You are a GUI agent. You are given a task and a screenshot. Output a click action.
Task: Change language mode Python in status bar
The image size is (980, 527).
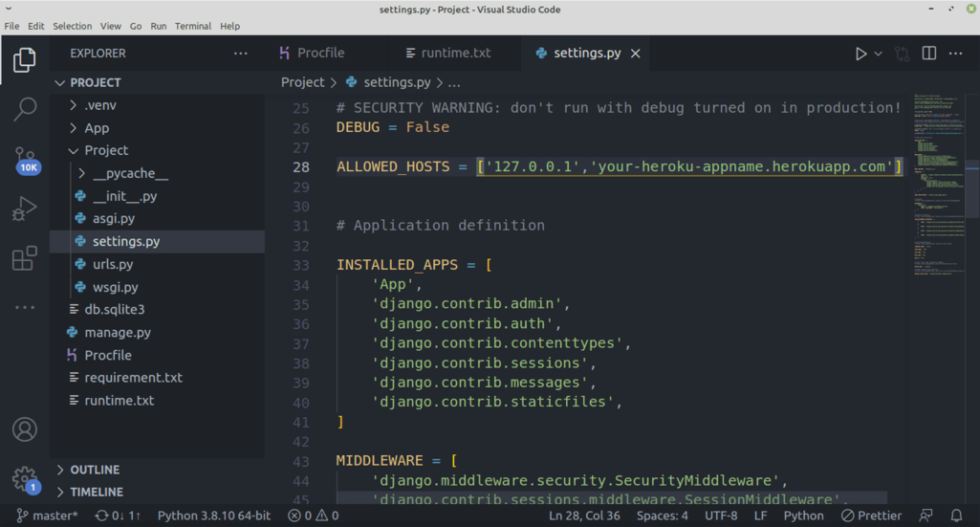[x=803, y=516]
